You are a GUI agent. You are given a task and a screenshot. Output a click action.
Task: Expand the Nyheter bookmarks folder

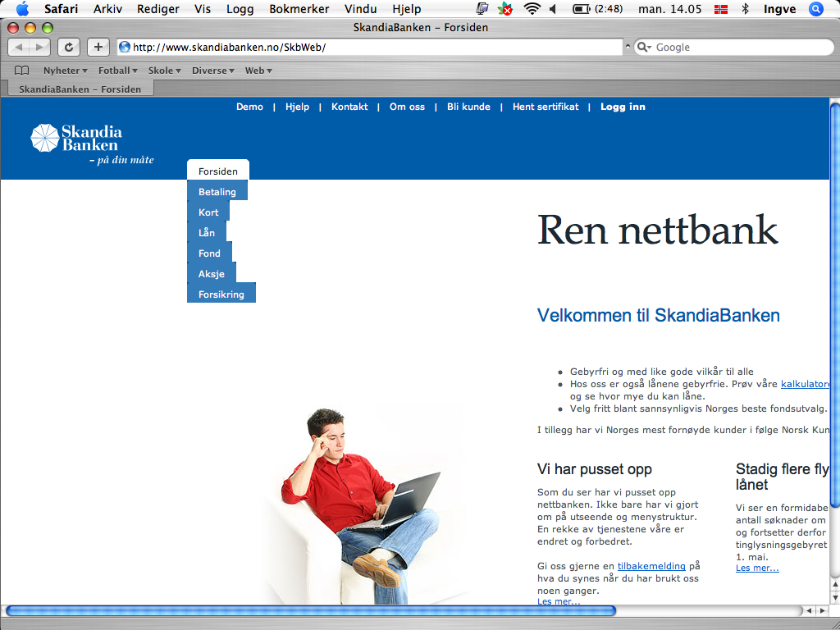[66, 71]
